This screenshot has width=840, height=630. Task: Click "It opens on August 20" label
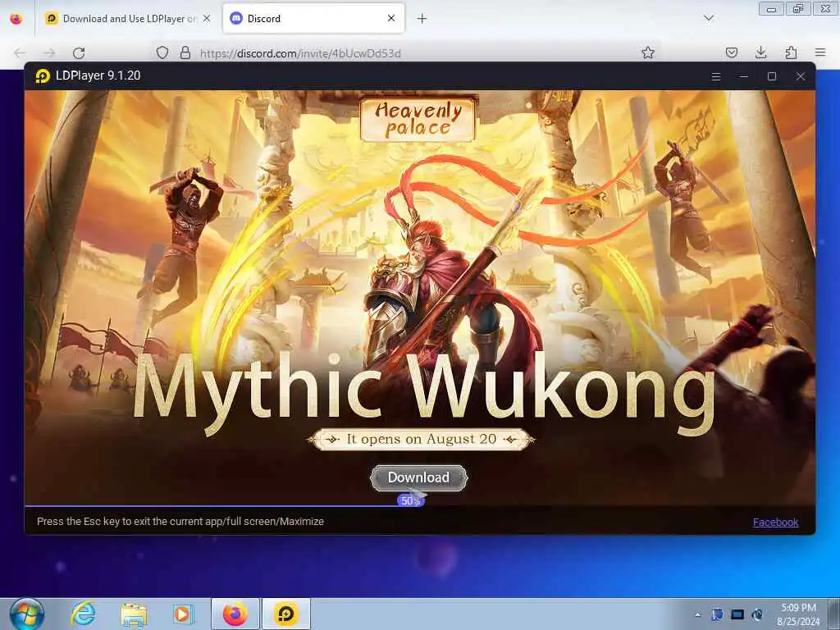point(422,440)
